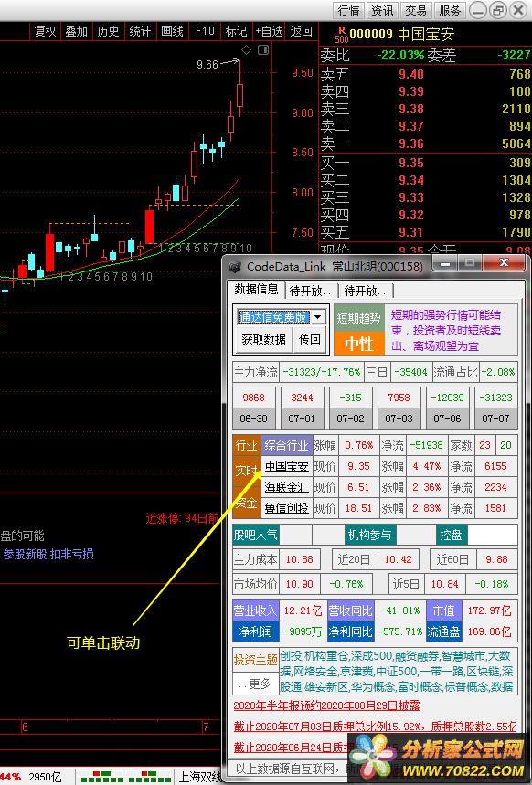
Task: Click the 中国宝安 stock link
Action: 286,466
